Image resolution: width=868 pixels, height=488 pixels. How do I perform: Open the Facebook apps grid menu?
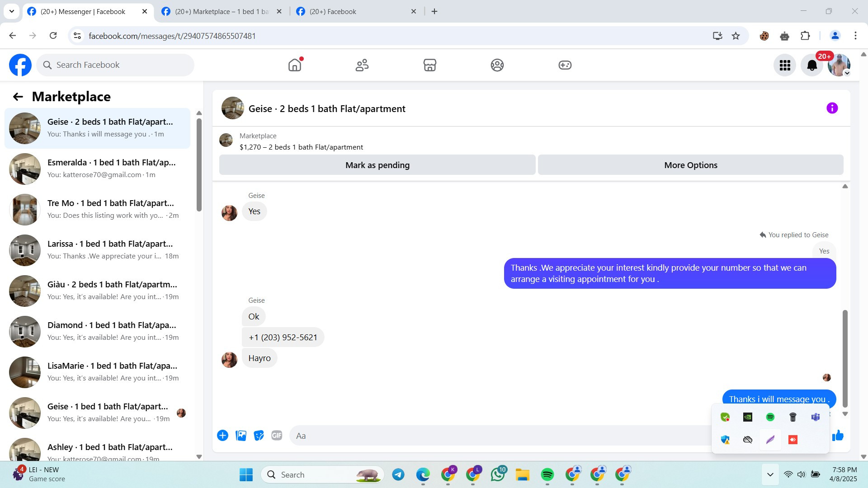785,66
